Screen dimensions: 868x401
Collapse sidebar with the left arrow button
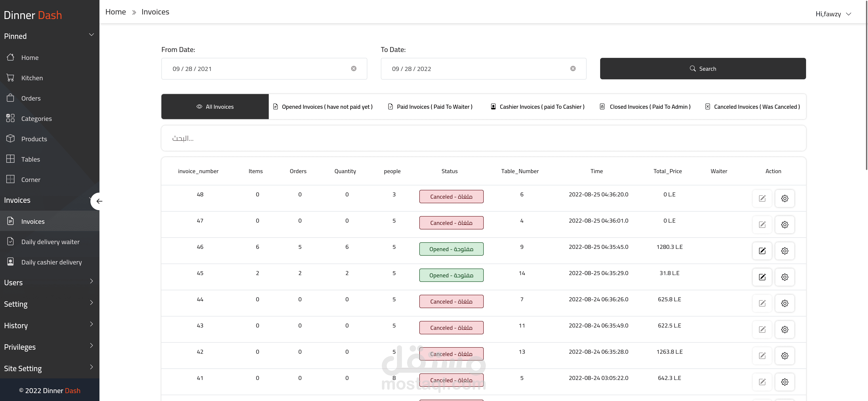[x=99, y=201]
